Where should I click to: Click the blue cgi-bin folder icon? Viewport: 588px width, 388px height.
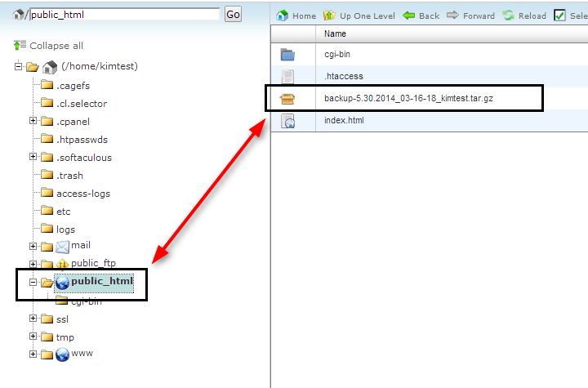coord(287,55)
